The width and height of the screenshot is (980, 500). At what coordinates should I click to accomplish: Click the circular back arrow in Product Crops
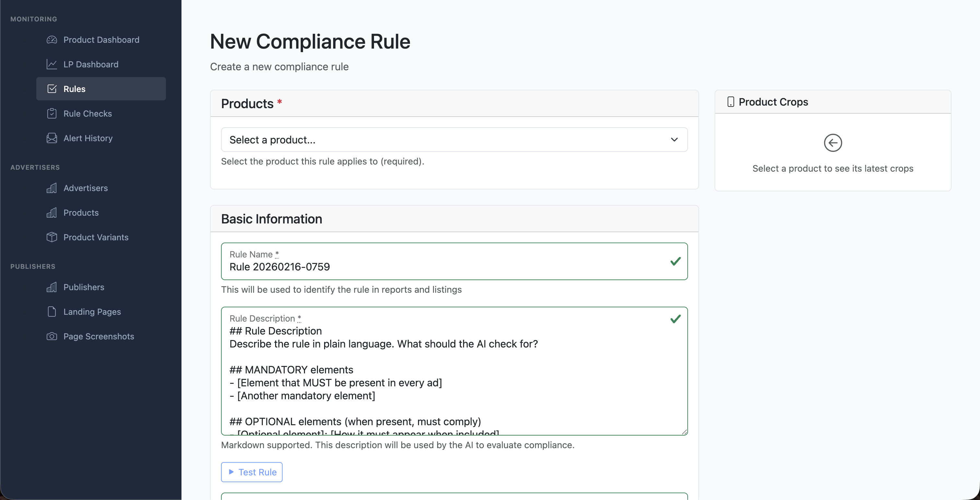tap(833, 142)
